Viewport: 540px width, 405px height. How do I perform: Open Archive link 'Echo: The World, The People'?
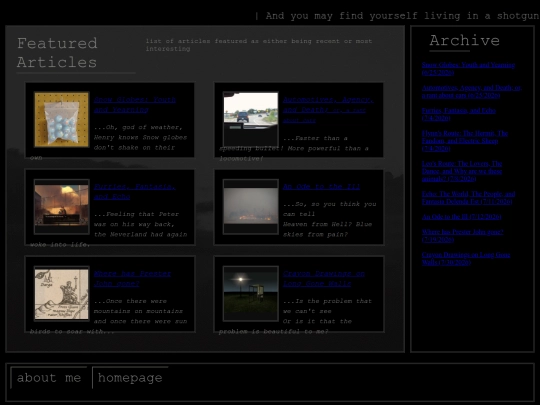click(468, 198)
